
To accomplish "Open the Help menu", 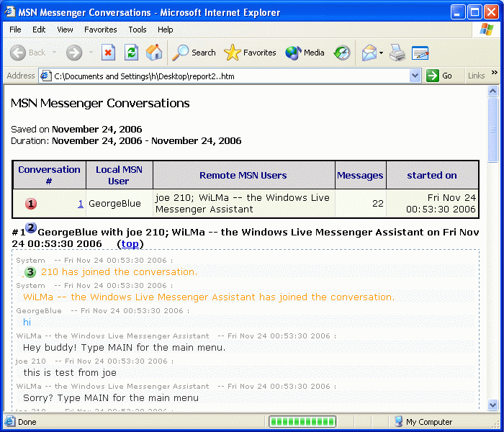I will pyautogui.click(x=165, y=30).
